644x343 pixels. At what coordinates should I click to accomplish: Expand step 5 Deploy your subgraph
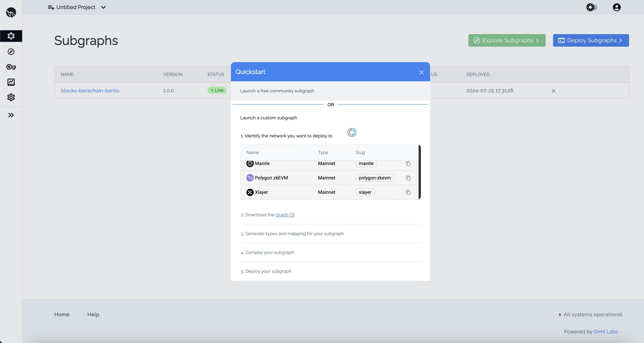[268, 271]
